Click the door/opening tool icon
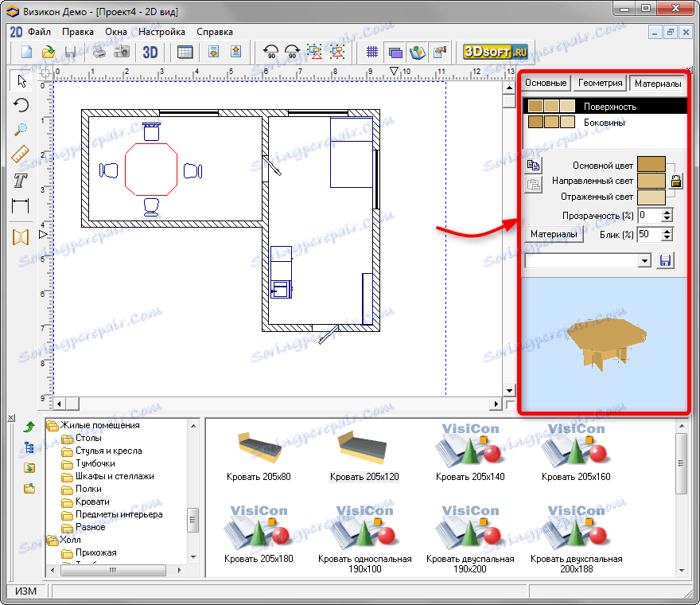Screen dimensions: 700x605 pos(21,236)
